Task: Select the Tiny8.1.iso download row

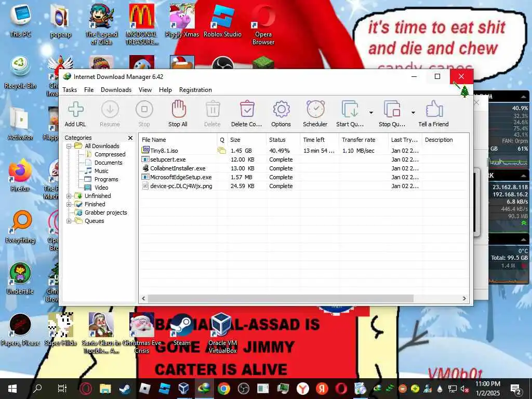Action: (304, 151)
